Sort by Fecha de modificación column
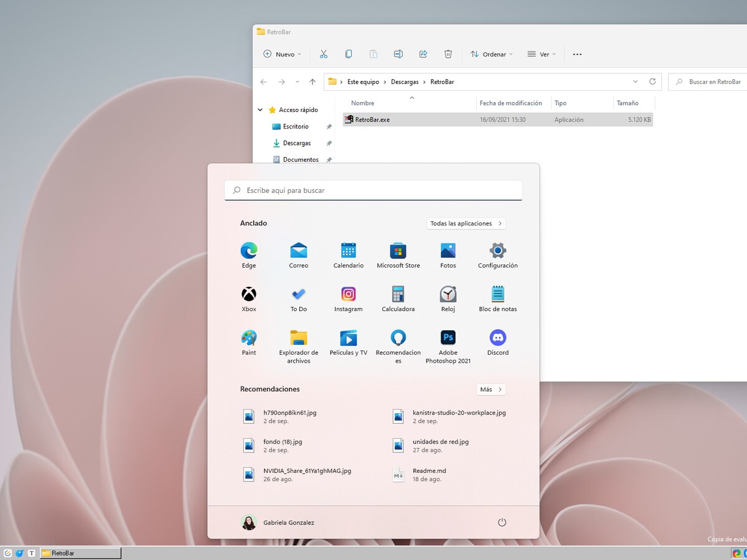This screenshot has width=747, height=560. coord(510,103)
